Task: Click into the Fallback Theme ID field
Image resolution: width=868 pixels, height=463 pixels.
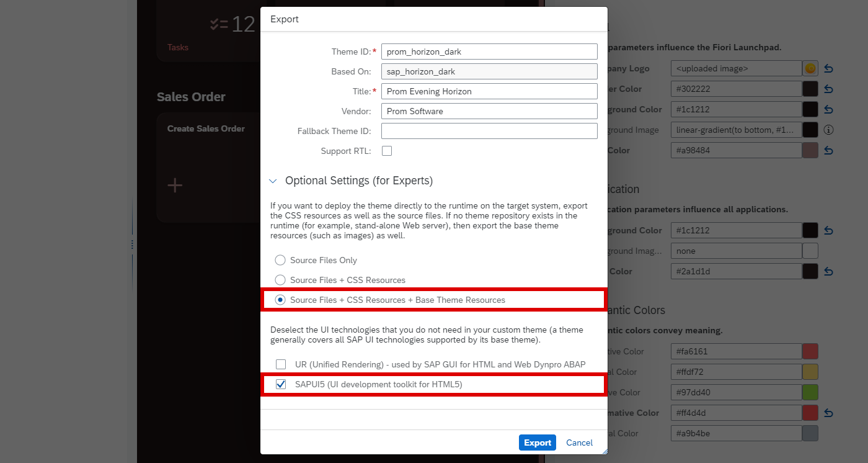Action: coord(489,131)
